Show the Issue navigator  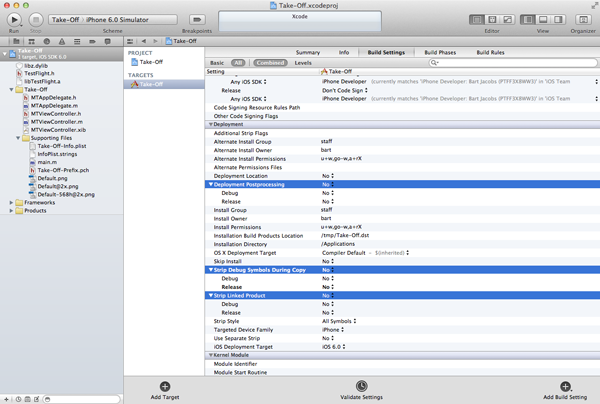(62, 41)
